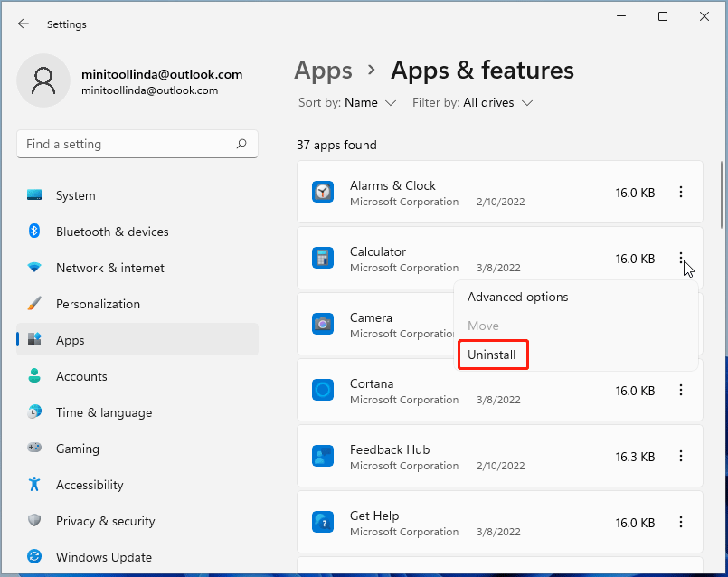Click the Alarms & Clock app icon
The image size is (728, 577).
pos(323,192)
